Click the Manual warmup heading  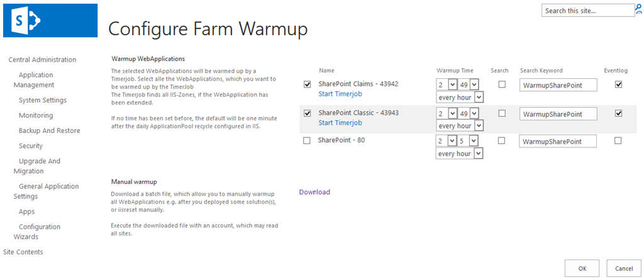click(134, 181)
